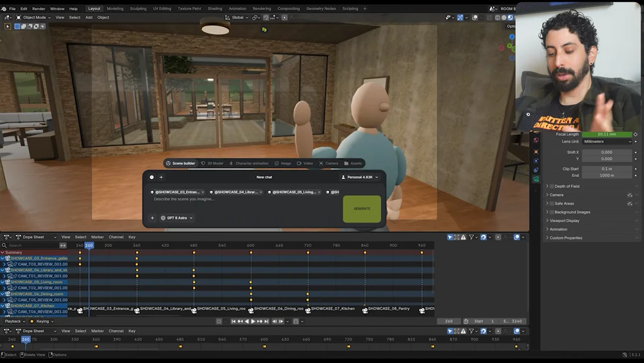Add a new workspace with plus icon
The width and height of the screenshot is (644, 363).
[x=365, y=9]
